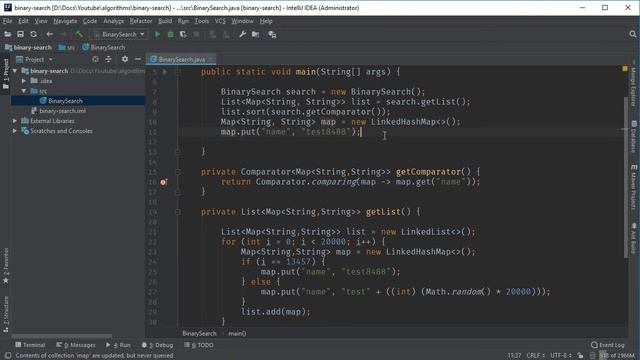Open Structure side tab
640x360 pixels.
(x=5, y=314)
